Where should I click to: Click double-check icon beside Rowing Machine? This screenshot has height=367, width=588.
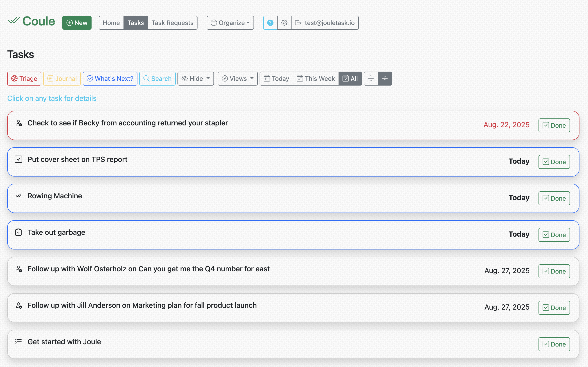[18, 196]
